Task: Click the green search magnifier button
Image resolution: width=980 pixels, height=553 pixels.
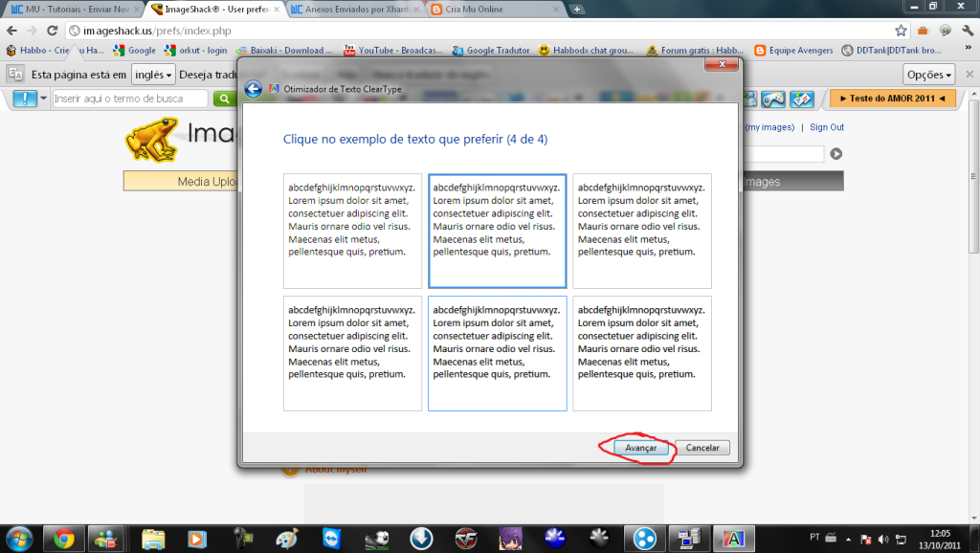Action: [224, 98]
